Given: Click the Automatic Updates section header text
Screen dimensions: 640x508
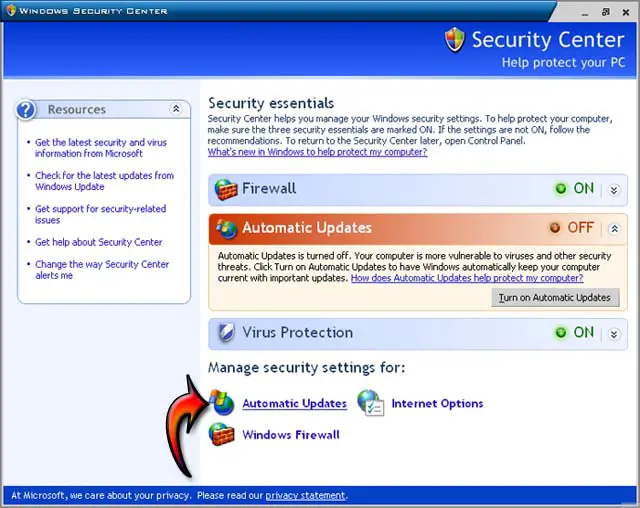Looking at the screenshot, I should click(307, 227).
